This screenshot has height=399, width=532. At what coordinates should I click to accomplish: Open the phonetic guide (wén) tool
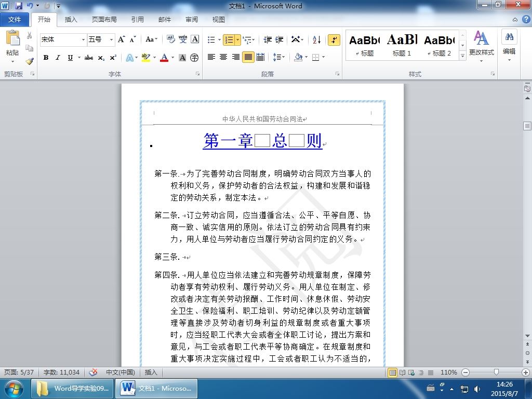183,39
